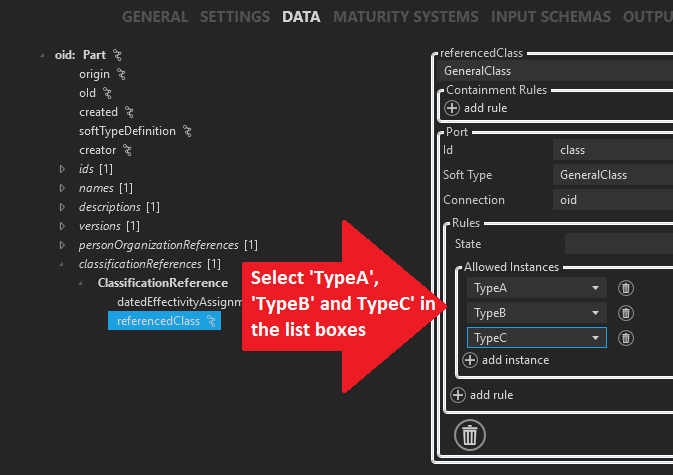Click add rule label under Rules
The height and width of the screenshot is (475, 673).
[491, 395]
